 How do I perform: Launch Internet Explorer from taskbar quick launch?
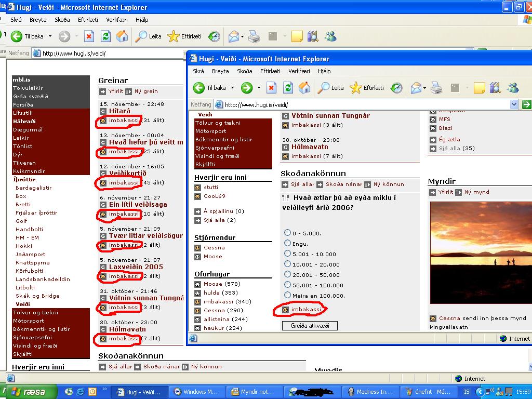tap(81, 392)
